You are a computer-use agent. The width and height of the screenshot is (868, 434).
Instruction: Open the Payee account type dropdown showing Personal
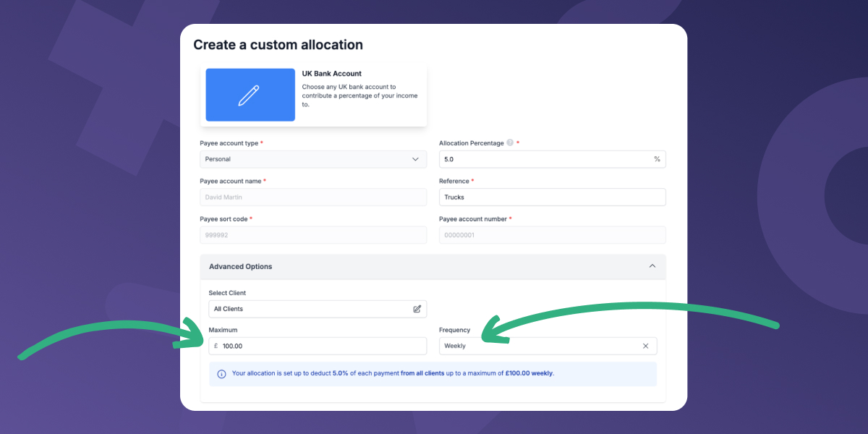312,159
